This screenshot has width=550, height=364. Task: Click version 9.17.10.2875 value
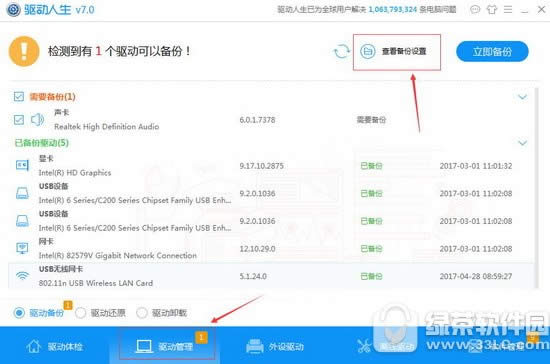pos(262,166)
